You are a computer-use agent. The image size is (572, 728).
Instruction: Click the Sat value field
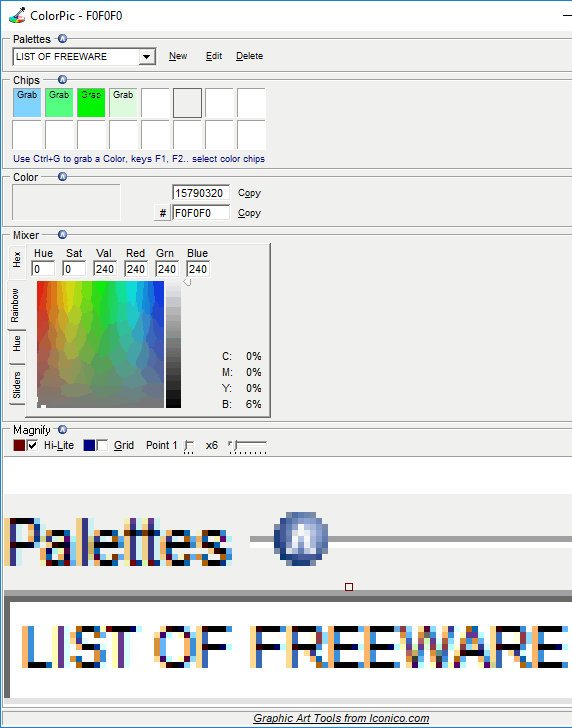(x=74, y=269)
